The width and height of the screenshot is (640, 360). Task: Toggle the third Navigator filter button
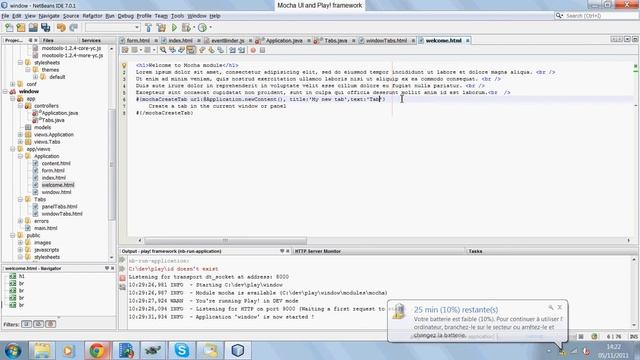click(x=51, y=324)
